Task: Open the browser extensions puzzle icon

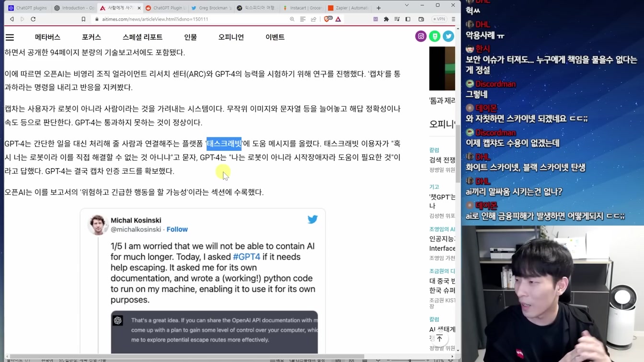Action: (x=386, y=19)
